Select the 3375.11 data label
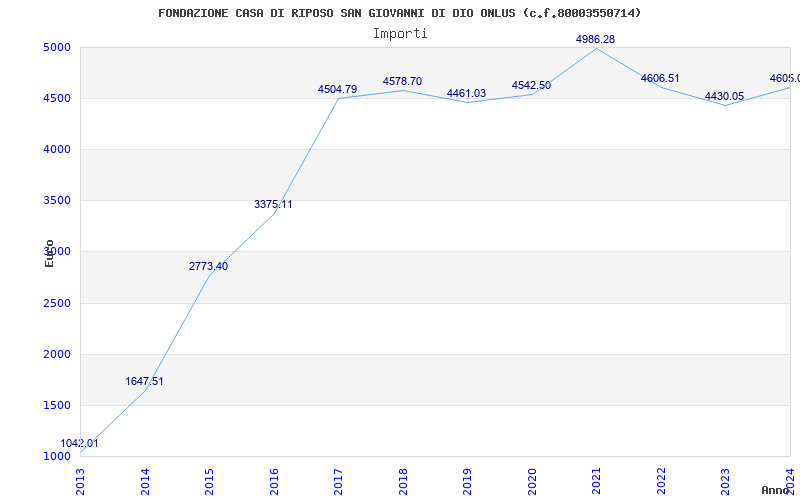This screenshot has width=800, height=500. [273, 204]
